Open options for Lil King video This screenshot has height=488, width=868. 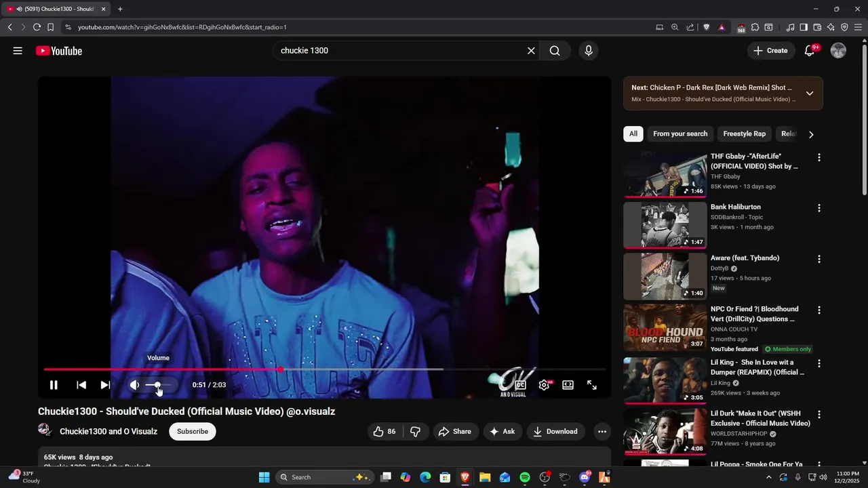point(819,363)
